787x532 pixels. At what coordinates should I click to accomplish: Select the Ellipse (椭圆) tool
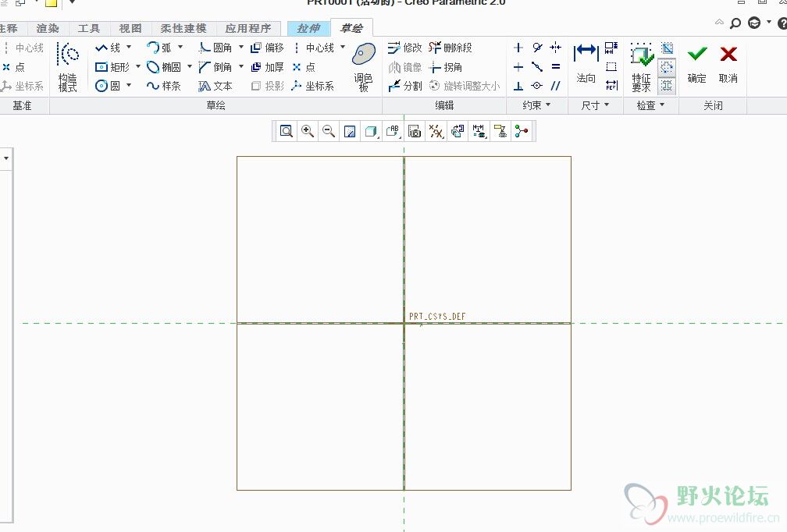[164, 66]
